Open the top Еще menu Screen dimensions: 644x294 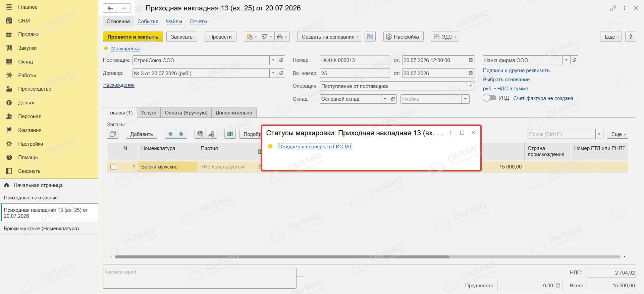click(x=611, y=37)
